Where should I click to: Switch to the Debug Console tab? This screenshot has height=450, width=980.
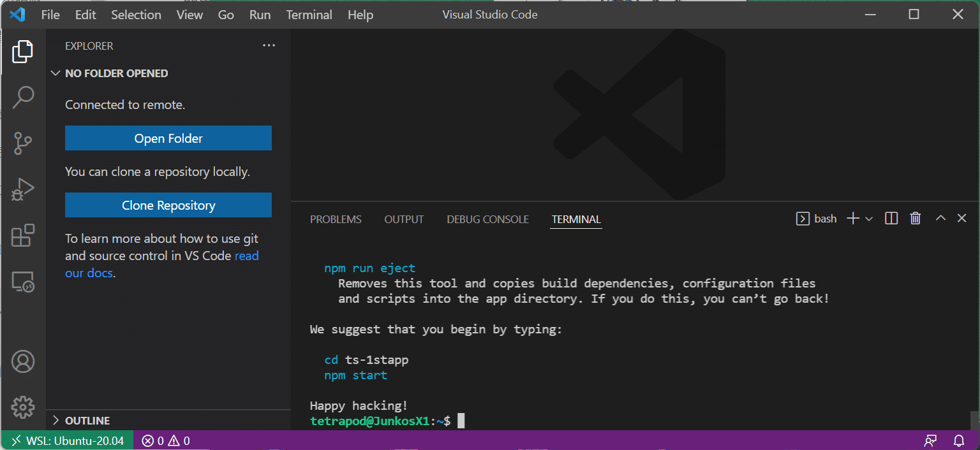coord(487,219)
